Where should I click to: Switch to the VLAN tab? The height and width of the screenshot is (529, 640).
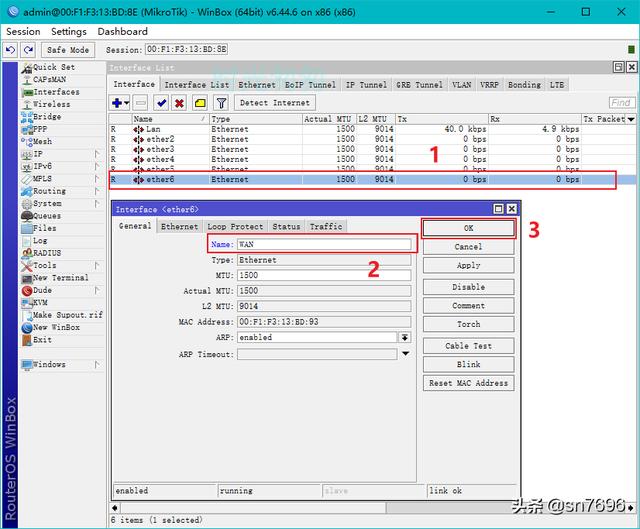[x=461, y=85]
